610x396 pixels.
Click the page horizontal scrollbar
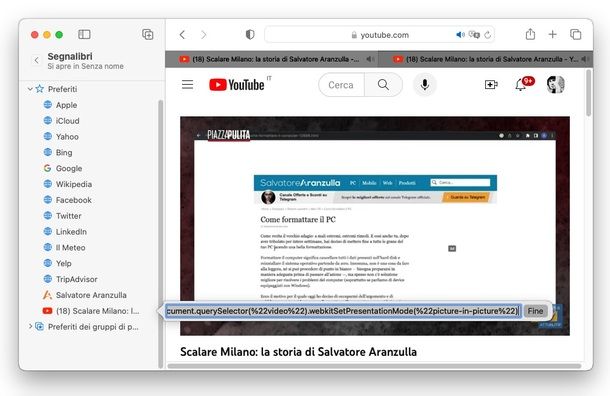pyautogui.click(x=374, y=366)
